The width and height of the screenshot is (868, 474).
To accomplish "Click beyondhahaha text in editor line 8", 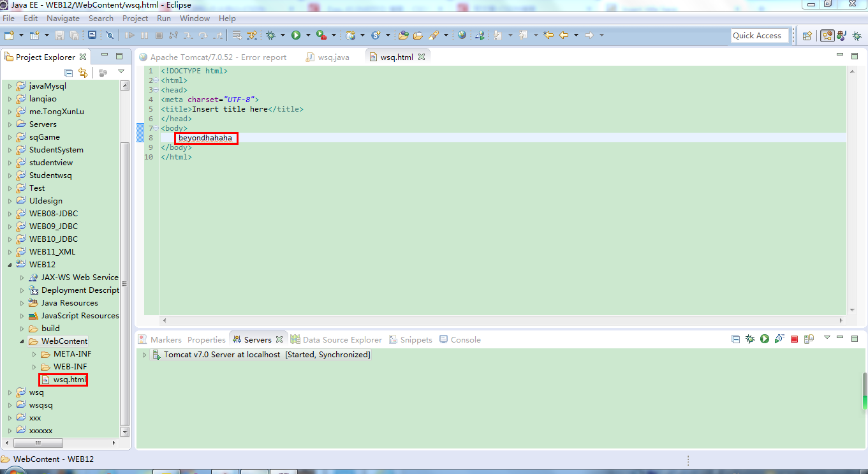I will click(x=205, y=138).
